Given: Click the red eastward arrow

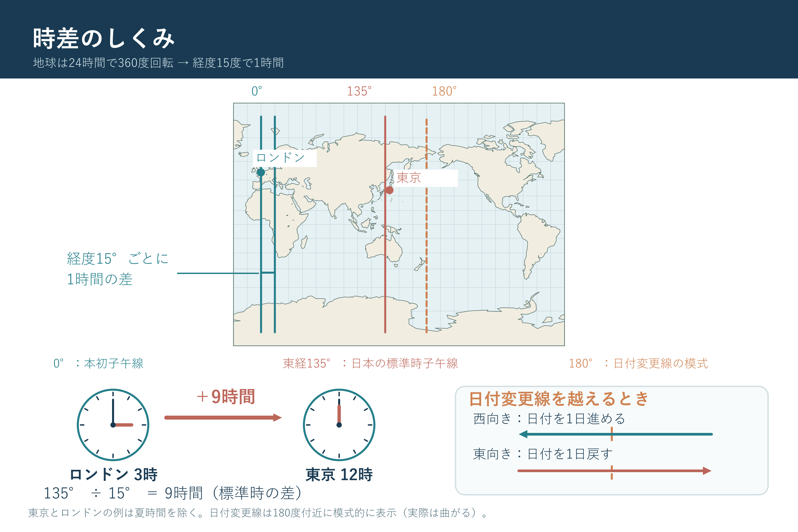Looking at the screenshot, I should pyautogui.click(x=614, y=471).
